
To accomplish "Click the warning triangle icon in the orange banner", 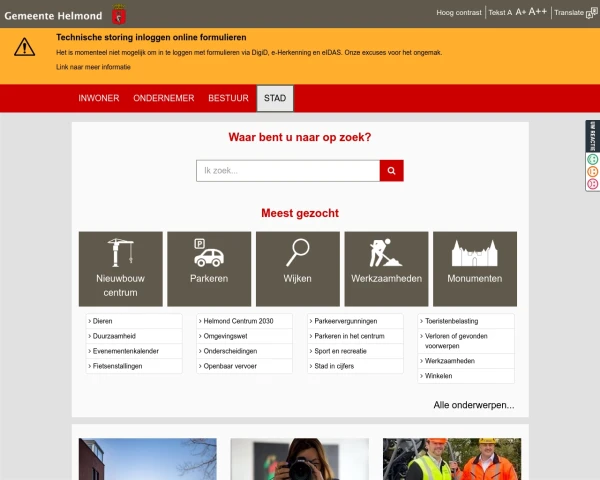I will point(24,47).
